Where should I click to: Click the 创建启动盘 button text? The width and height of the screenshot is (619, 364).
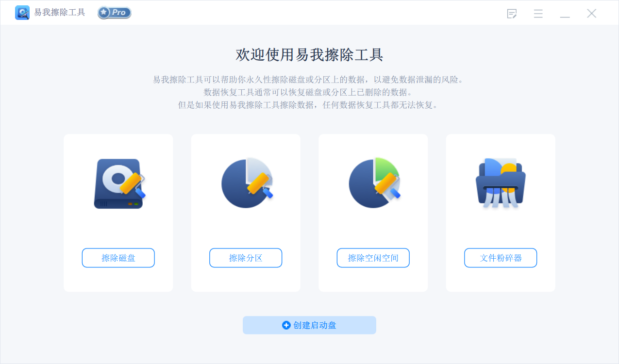coord(315,325)
